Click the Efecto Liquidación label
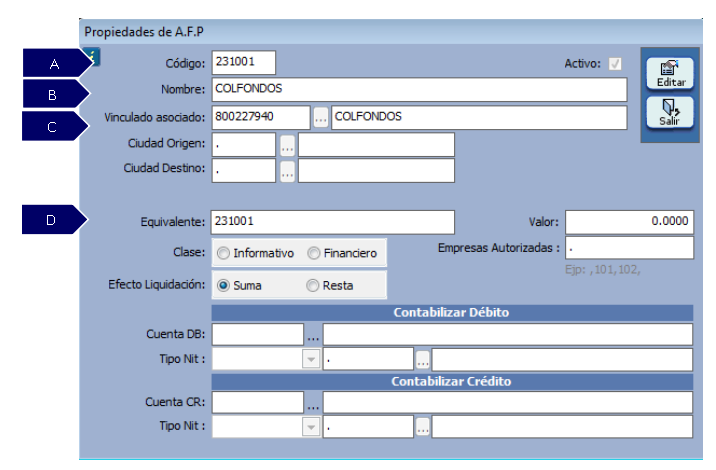The width and height of the screenshot is (716, 470). (157, 285)
